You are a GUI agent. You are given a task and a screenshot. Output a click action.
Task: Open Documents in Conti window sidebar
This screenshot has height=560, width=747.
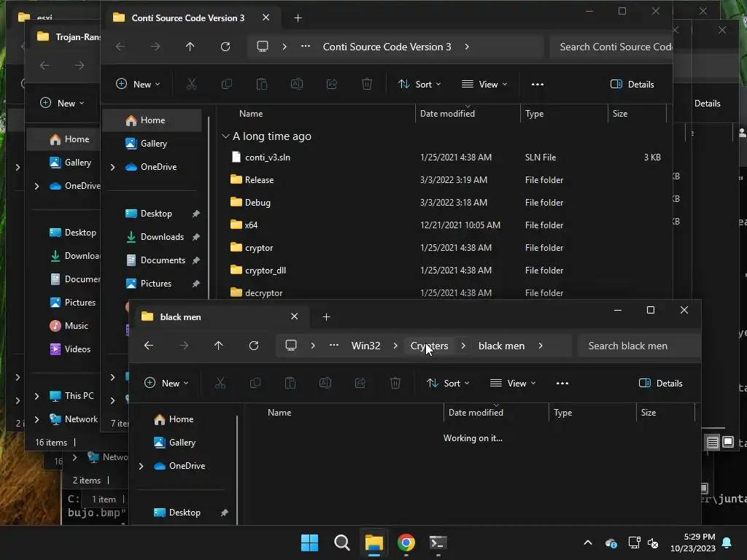pos(162,260)
